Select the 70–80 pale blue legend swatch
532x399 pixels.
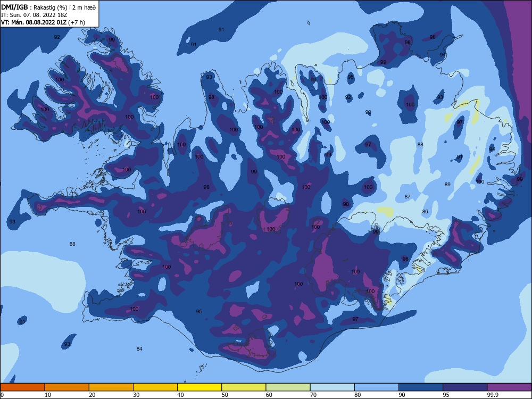coord(332,387)
